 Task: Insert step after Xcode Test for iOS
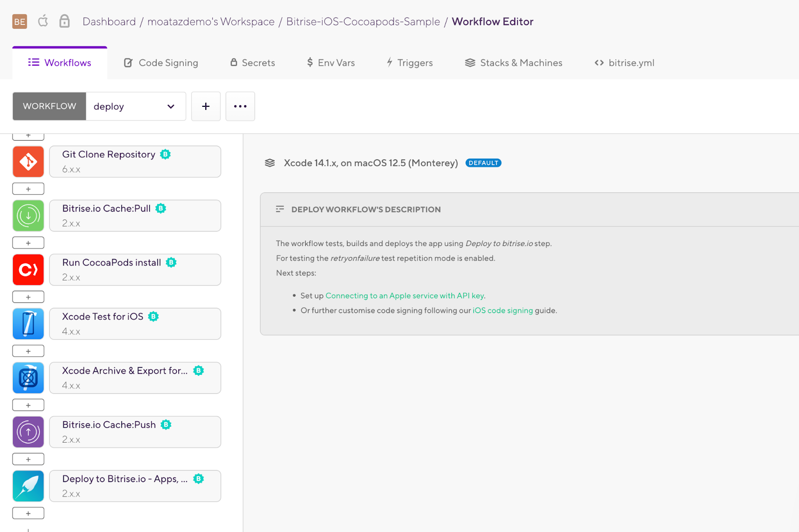[x=28, y=351]
